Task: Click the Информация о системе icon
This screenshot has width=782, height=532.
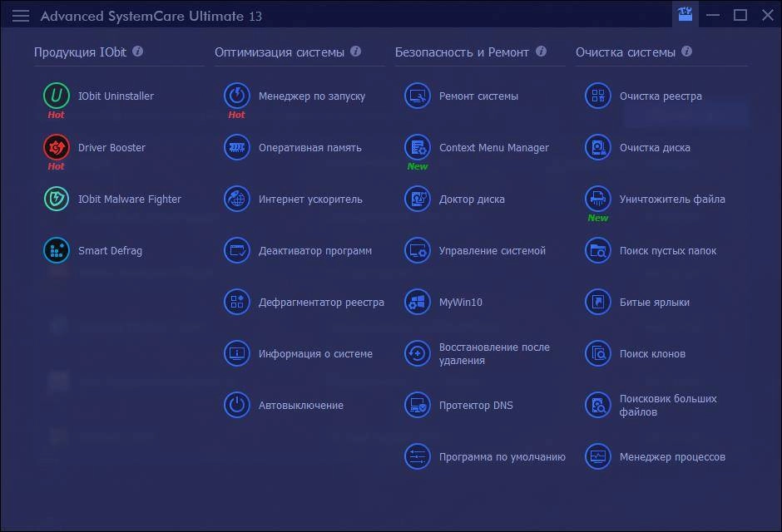Action: point(237,353)
